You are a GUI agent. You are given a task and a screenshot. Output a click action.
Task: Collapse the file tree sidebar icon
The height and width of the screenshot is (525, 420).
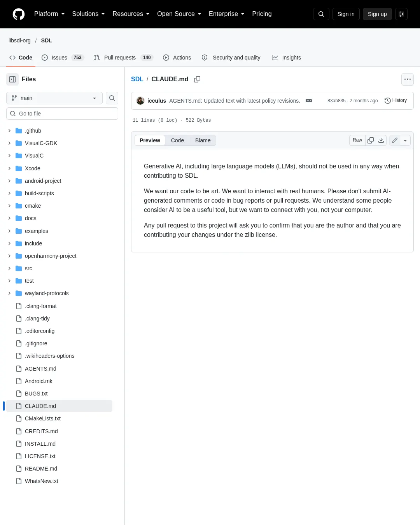[x=12, y=79]
